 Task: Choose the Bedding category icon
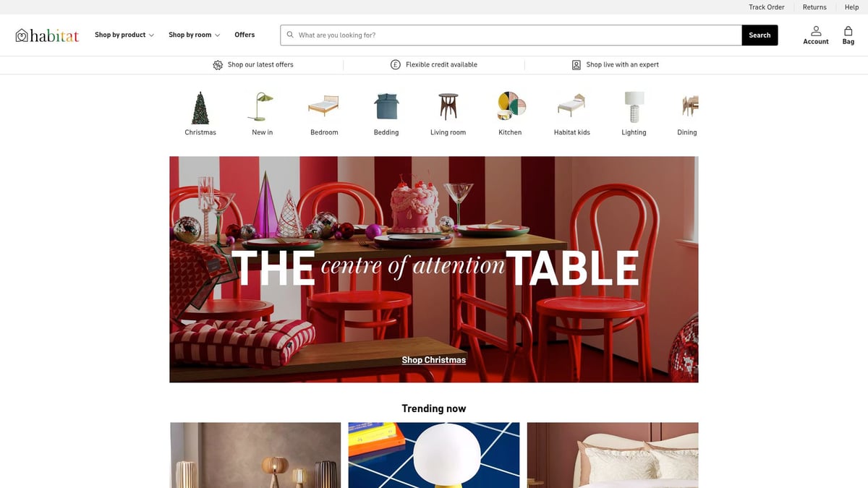pos(386,107)
